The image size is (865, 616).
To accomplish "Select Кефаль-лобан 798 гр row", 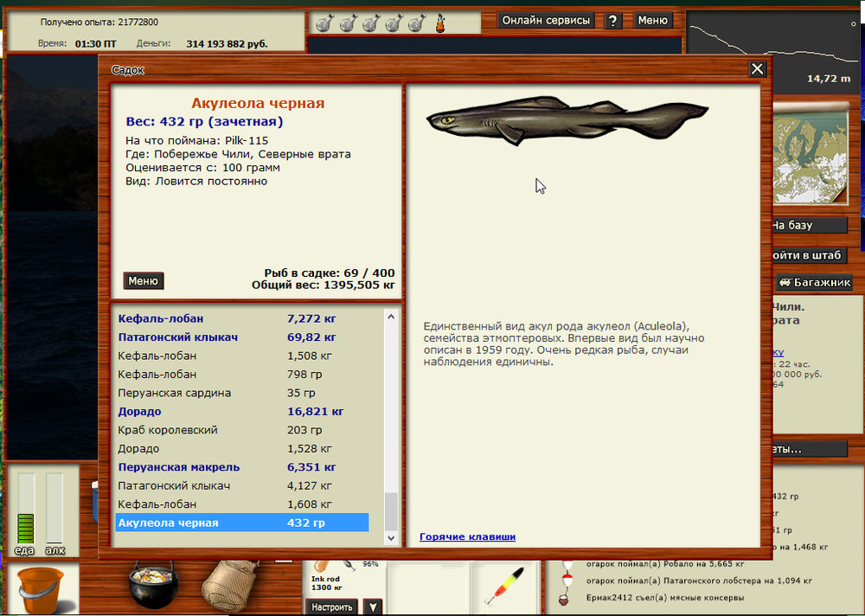I will point(241,375).
